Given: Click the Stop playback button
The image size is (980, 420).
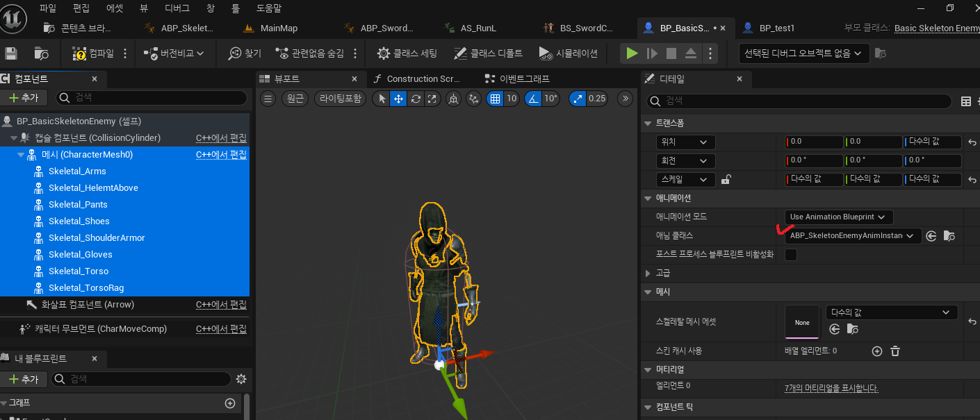Looking at the screenshot, I should [671, 53].
